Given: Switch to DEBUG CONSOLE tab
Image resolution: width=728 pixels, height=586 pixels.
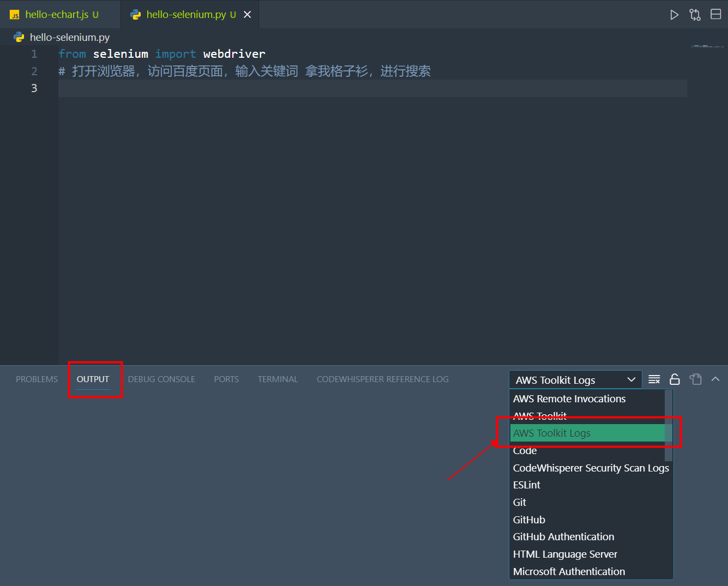Looking at the screenshot, I should click(x=161, y=379).
